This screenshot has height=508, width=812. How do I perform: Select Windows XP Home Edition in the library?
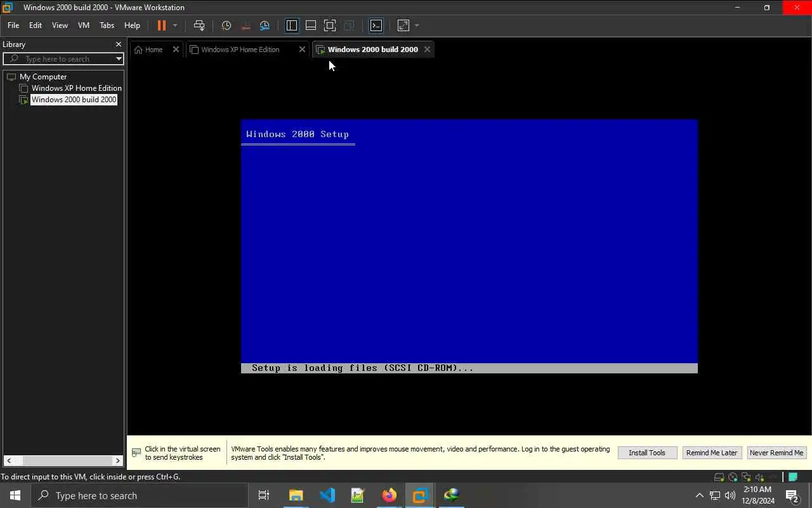coord(76,88)
